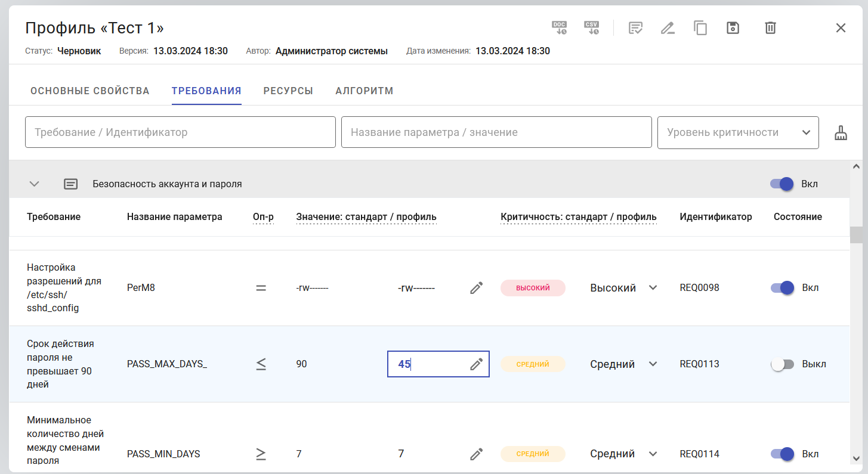Open the Алгоритм tab
This screenshot has width=868, height=474.
(x=365, y=91)
